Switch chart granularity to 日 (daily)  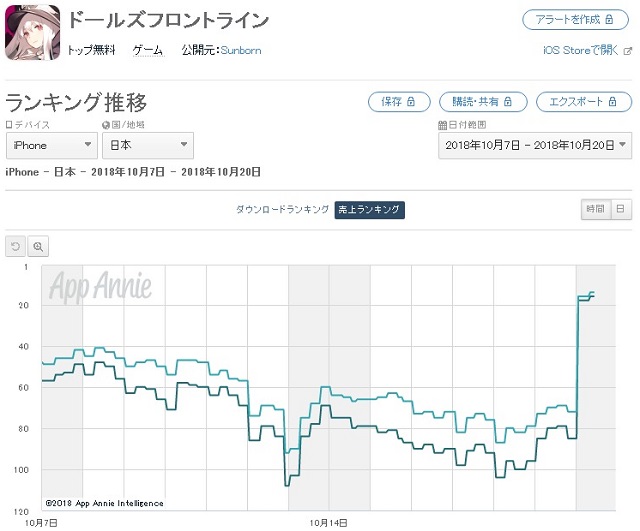click(x=621, y=209)
